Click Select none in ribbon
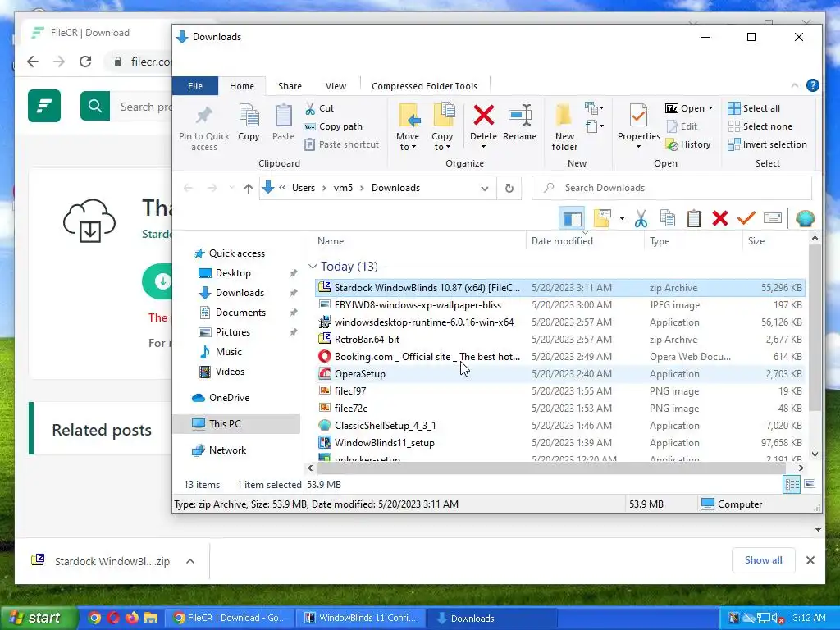840x630 pixels. coord(760,126)
